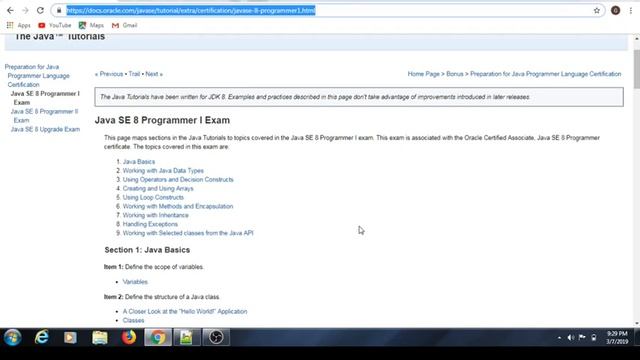The image size is (640, 360).
Task: Jump to Using Operators and Decision Constructs
Action: [178, 180]
